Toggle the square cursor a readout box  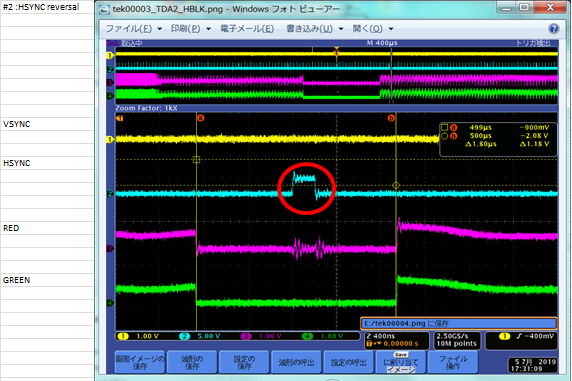click(444, 127)
